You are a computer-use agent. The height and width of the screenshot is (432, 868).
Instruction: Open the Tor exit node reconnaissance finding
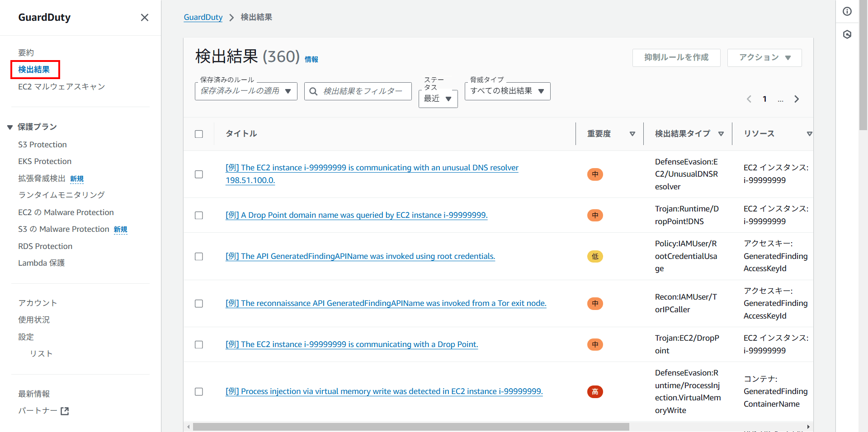[x=386, y=303]
